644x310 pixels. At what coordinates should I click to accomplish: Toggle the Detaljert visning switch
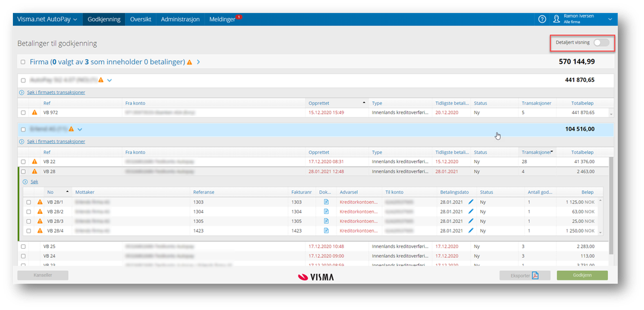(601, 43)
